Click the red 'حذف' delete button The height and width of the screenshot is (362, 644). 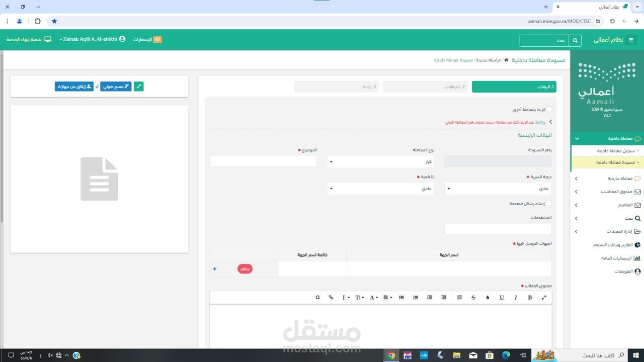tap(245, 269)
